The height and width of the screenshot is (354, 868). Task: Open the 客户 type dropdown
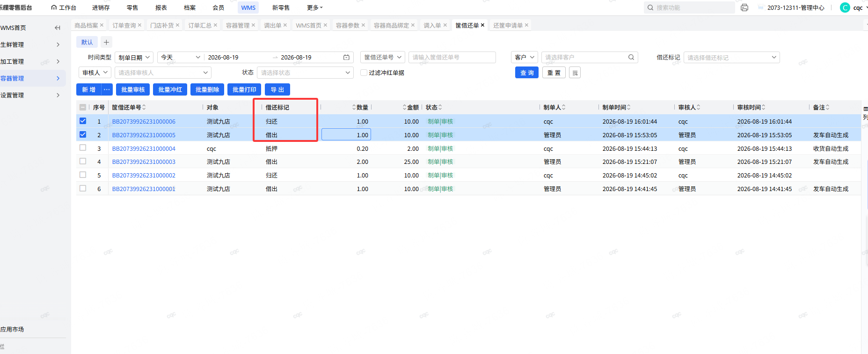(x=525, y=57)
